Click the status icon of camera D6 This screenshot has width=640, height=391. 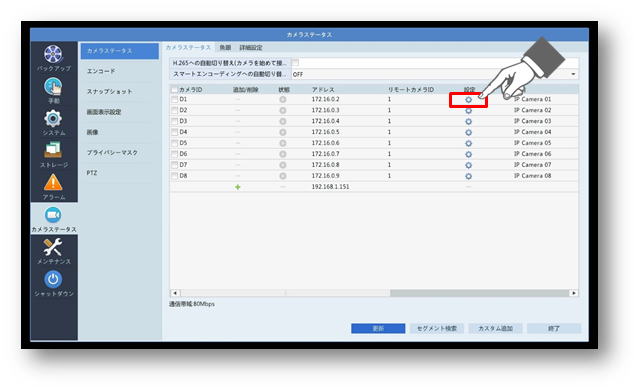tap(282, 154)
